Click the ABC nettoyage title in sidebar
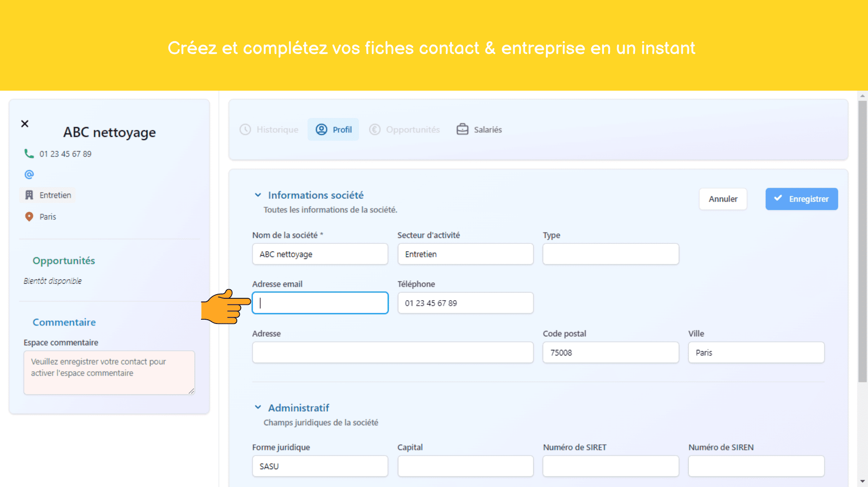 (x=109, y=132)
